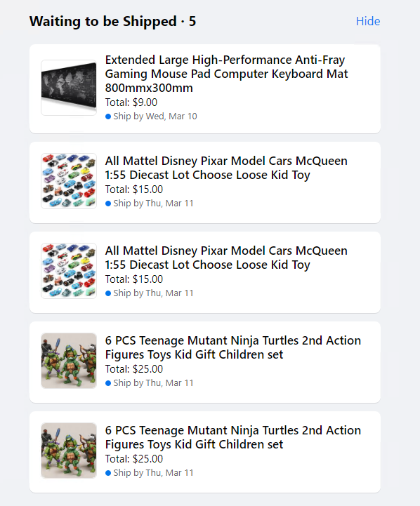This screenshot has width=420, height=506.
Task: Open second Mattel Disney Pixar Cars order title
Action: (x=226, y=258)
